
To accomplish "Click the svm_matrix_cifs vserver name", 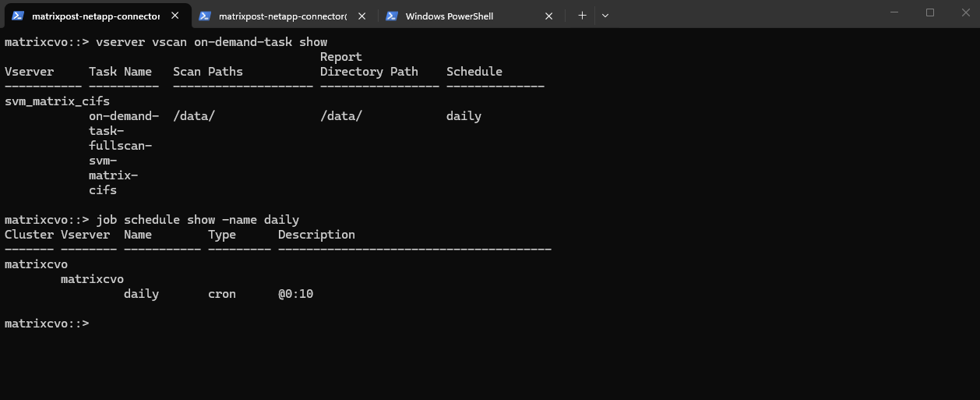I will pyautogui.click(x=57, y=101).
